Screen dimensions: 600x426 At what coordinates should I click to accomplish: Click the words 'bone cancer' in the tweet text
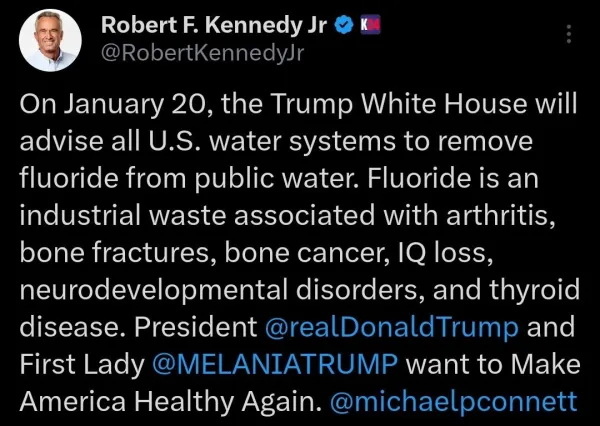pyautogui.click(x=307, y=253)
